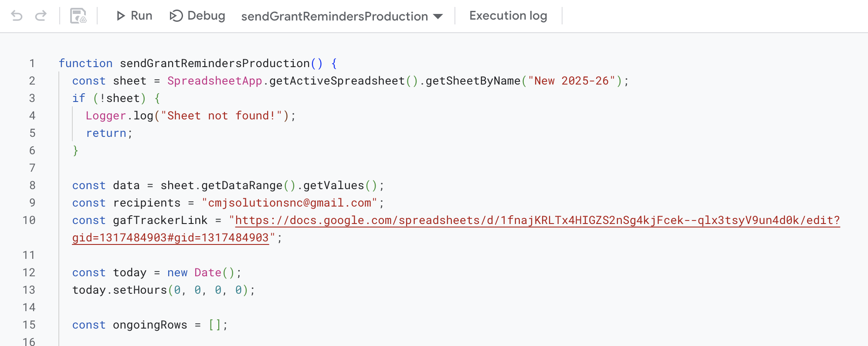
Task: Click the Redo arrow icon
Action: click(41, 16)
